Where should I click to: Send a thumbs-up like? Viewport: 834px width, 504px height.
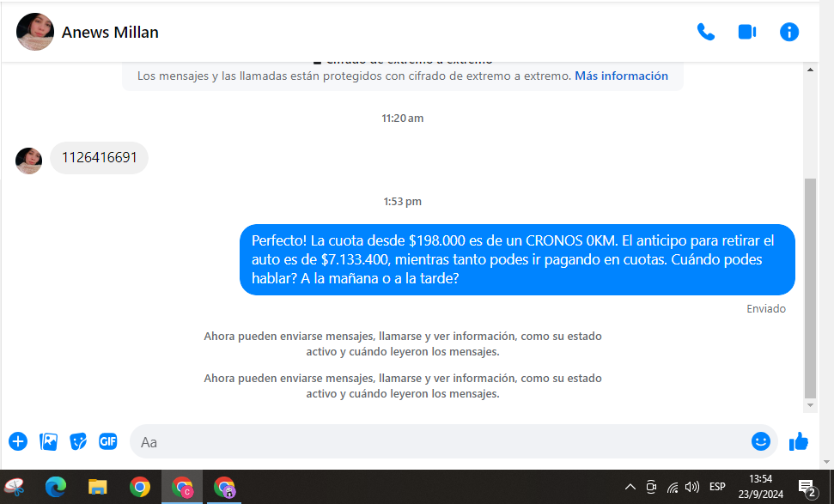pyautogui.click(x=799, y=441)
